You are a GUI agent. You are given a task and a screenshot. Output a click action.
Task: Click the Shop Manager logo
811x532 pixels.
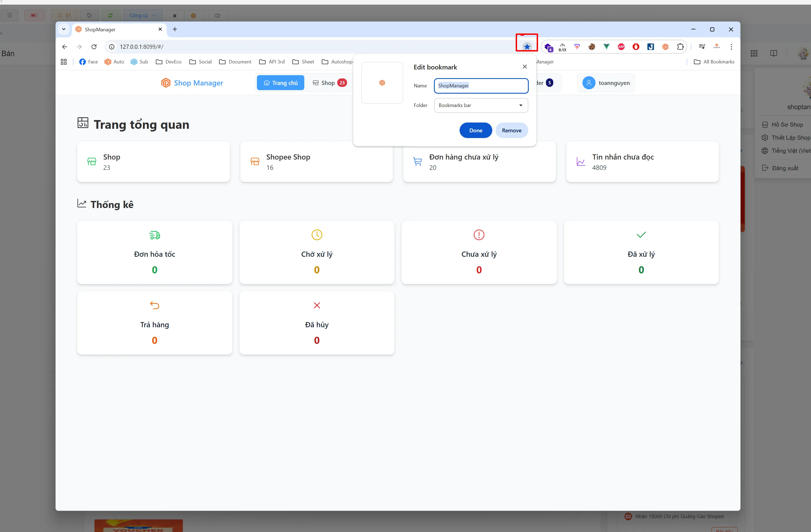(x=192, y=83)
